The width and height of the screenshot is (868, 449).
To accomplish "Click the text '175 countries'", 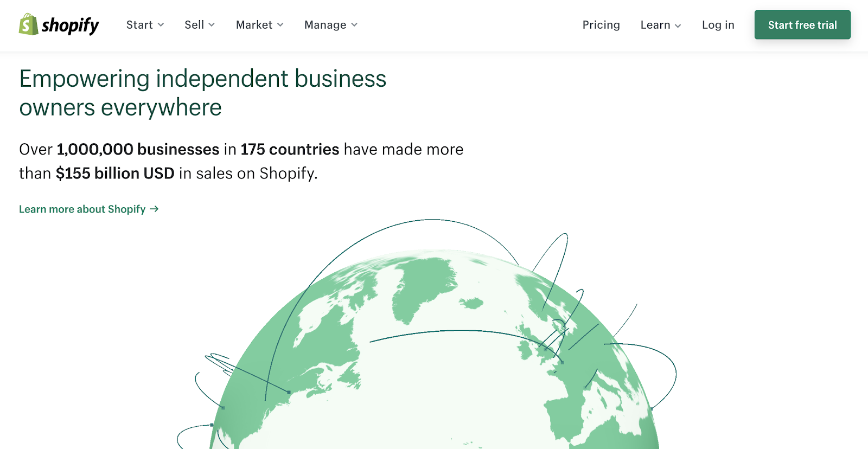I will 290,149.
